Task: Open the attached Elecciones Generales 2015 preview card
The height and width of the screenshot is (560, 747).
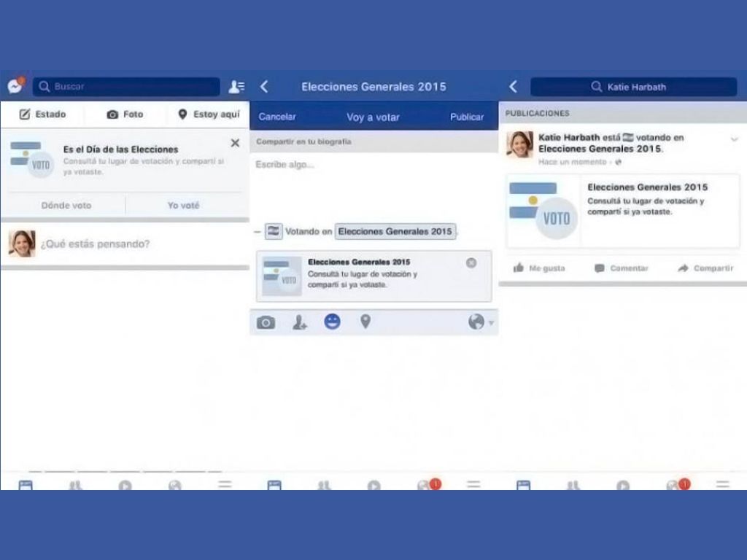Action: (x=374, y=276)
